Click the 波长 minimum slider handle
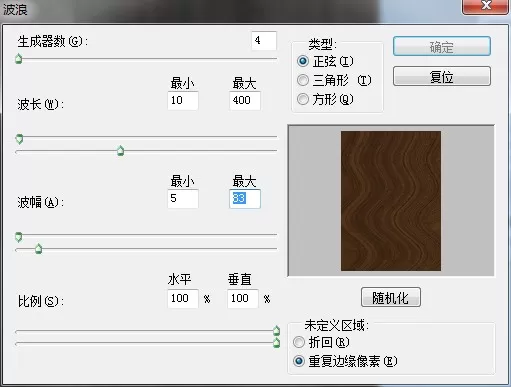The width and height of the screenshot is (511, 387). 19,139
